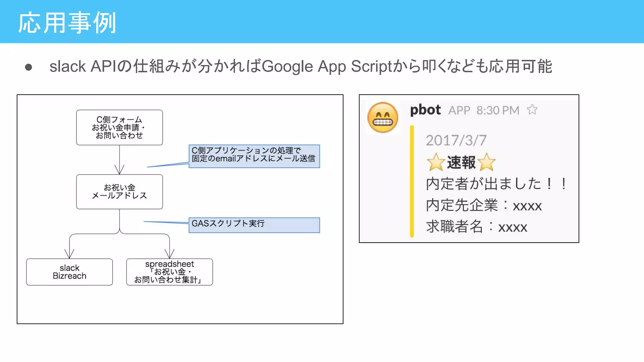Select the slack Bizreach flowchart box

pyautogui.click(x=69, y=272)
